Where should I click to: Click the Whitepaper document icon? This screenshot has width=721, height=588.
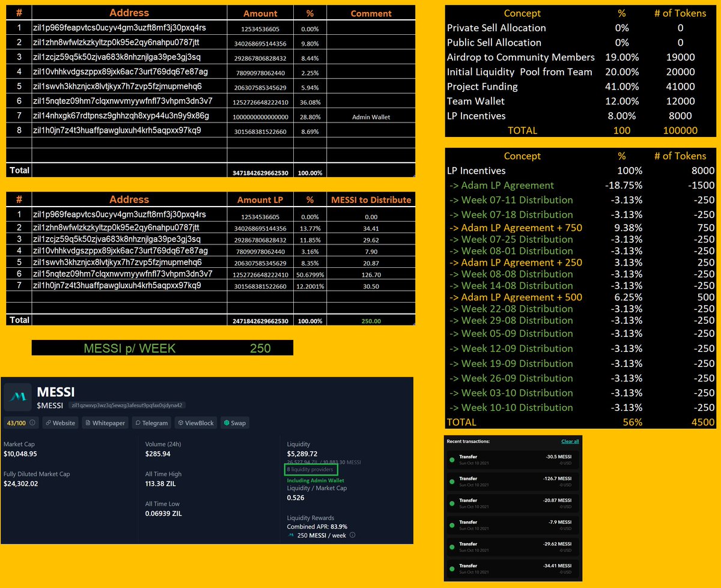coord(87,423)
